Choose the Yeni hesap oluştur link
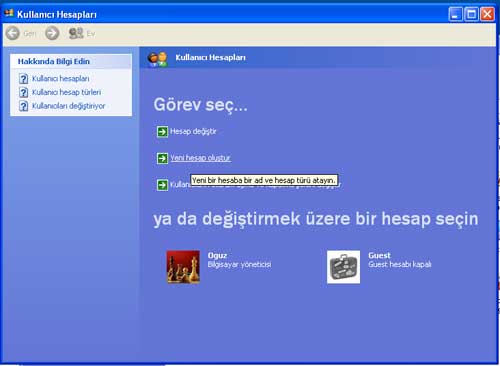This screenshot has width=500, height=366. pos(200,158)
